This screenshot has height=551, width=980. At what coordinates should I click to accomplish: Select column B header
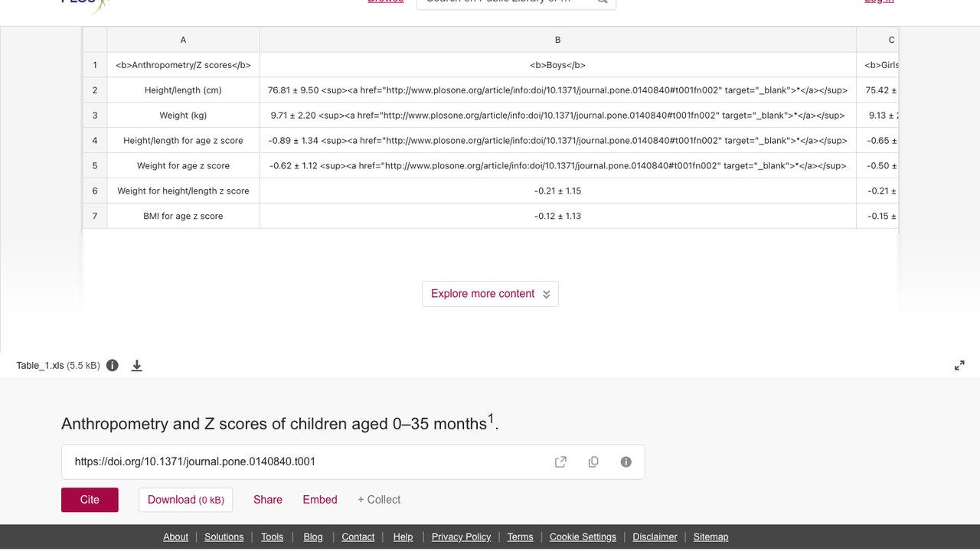click(557, 40)
